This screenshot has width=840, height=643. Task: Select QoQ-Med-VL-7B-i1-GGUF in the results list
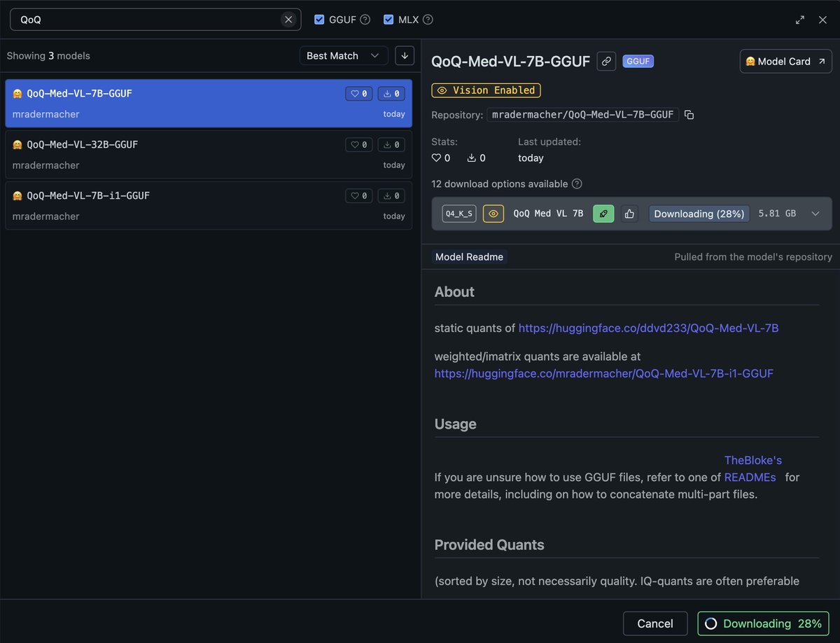pyautogui.click(x=209, y=205)
